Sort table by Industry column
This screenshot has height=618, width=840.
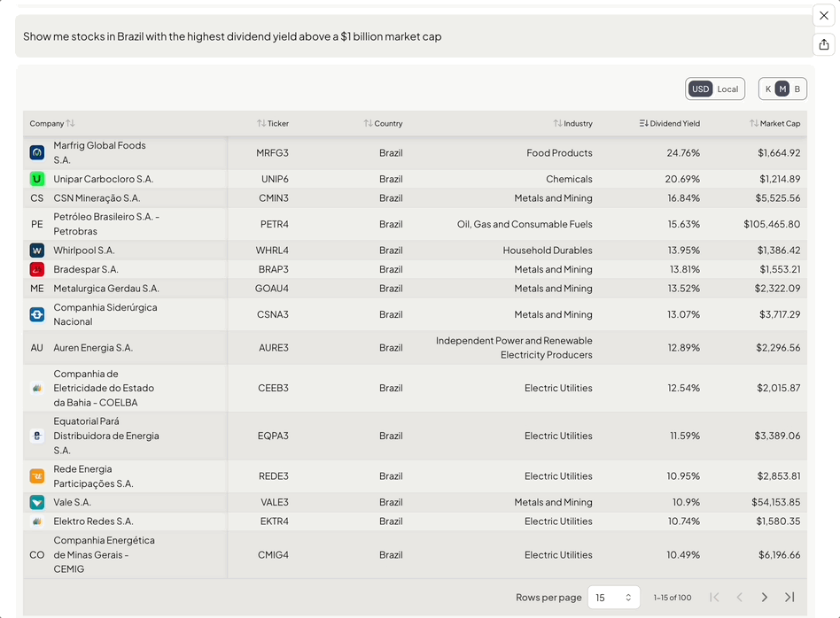pyautogui.click(x=572, y=123)
